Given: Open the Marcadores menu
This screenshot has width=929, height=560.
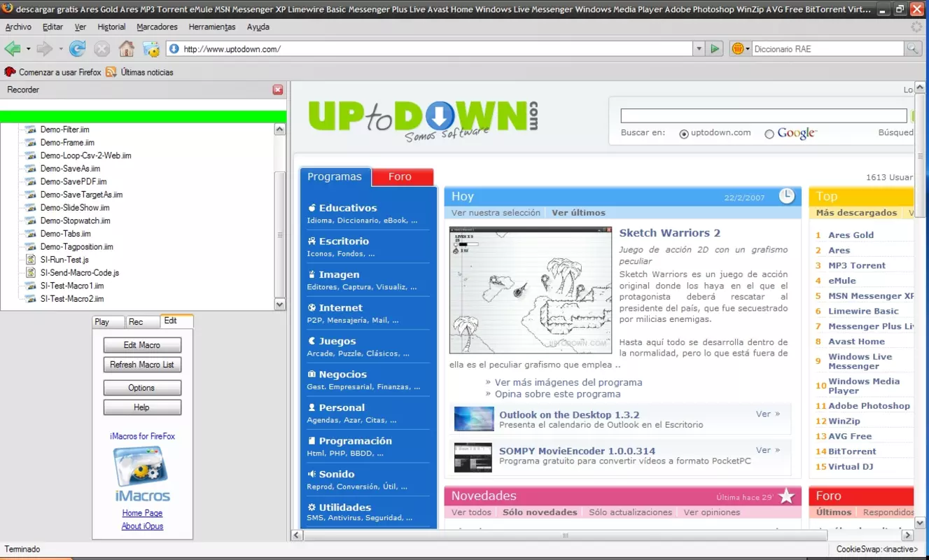Looking at the screenshot, I should 157,27.
